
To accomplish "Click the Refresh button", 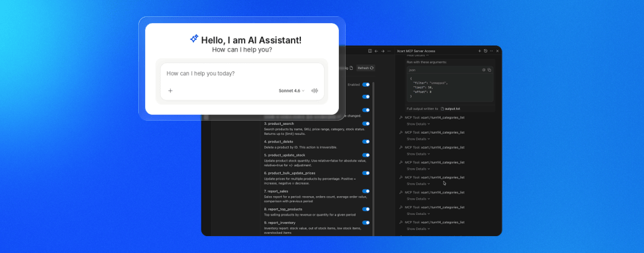I will click(365, 68).
